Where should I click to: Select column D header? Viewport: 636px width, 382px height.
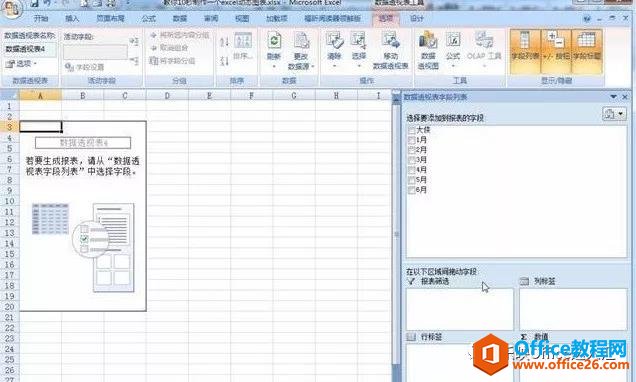pos(167,96)
